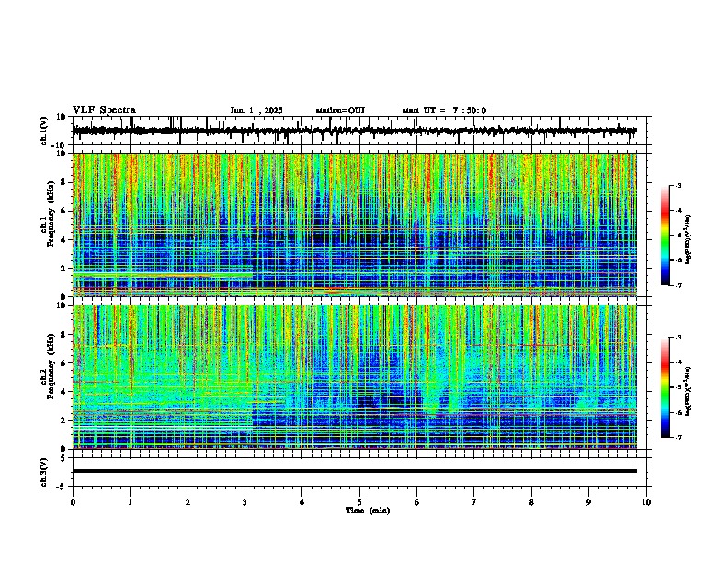728x563 pixels.
Task: Click the ch.1(V) waveform trace panel
Action: coord(358,131)
